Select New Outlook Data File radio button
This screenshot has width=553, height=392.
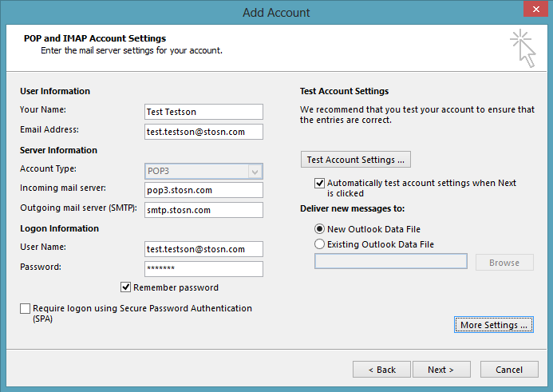tap(319, 229)
